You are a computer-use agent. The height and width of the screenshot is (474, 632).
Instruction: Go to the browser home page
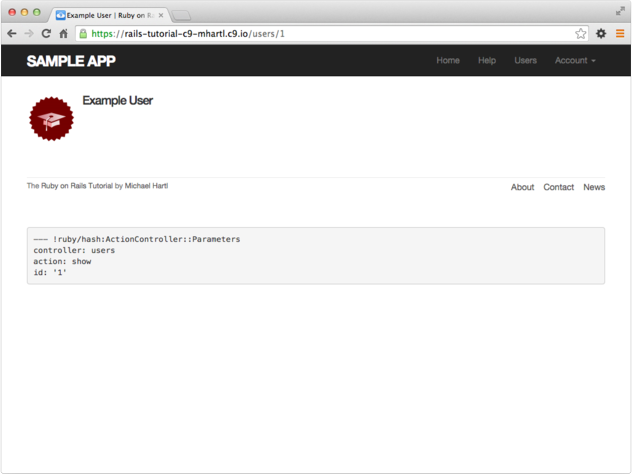[x=63, y=33]
